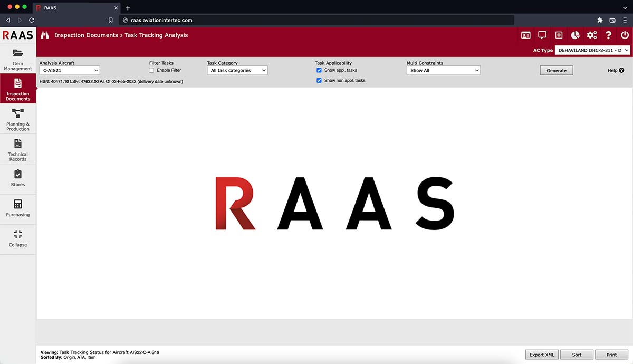This screenshot has height=364, width=633.
Task: Switch to the RAAS browser tab
Action: click(76, 8)
